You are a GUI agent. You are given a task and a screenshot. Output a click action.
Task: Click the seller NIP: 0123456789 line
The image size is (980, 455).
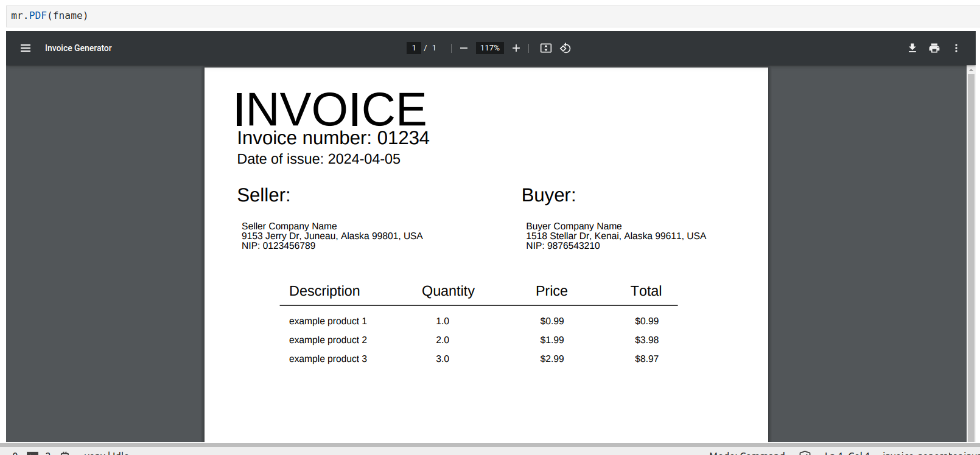tap(278, 246)
